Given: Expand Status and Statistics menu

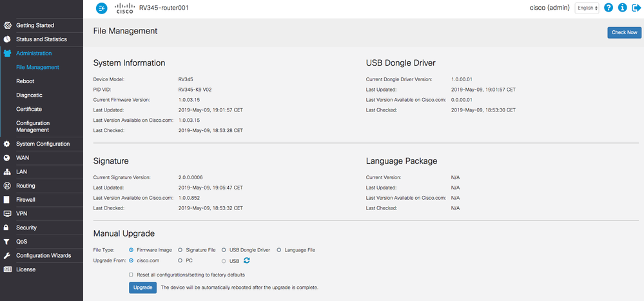Looking at the screenshot, I should [41, 39].
